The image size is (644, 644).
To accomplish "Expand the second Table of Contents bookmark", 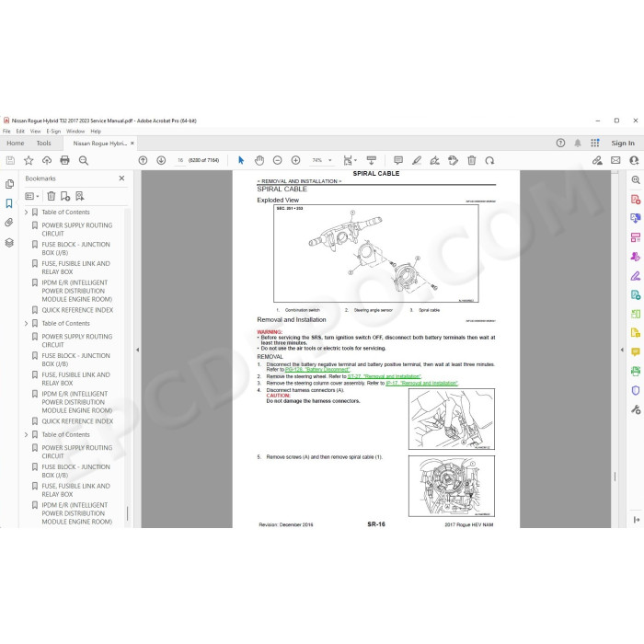I will [x=27, y=323].
